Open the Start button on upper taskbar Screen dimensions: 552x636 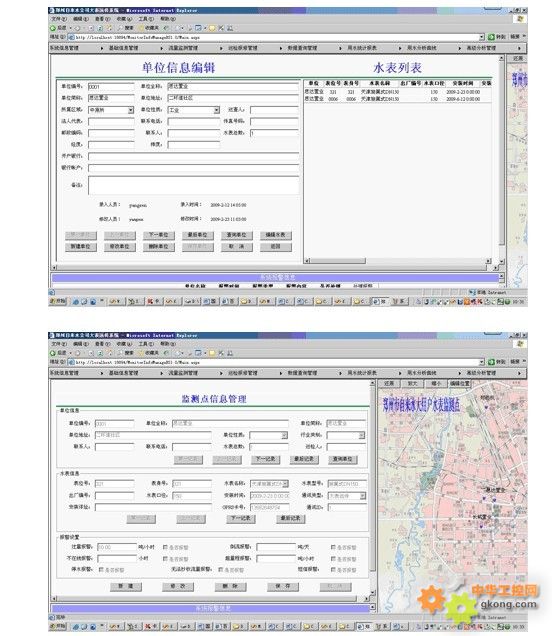(x=58, y=301)
